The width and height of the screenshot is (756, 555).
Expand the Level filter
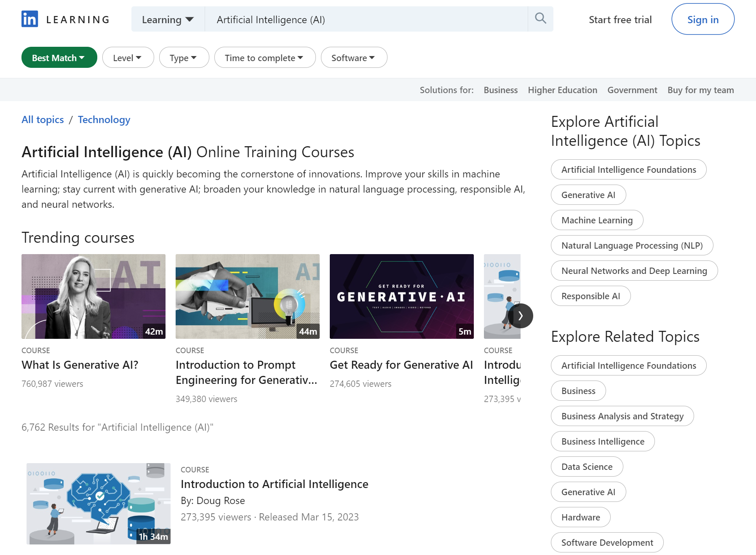[128, 58]
